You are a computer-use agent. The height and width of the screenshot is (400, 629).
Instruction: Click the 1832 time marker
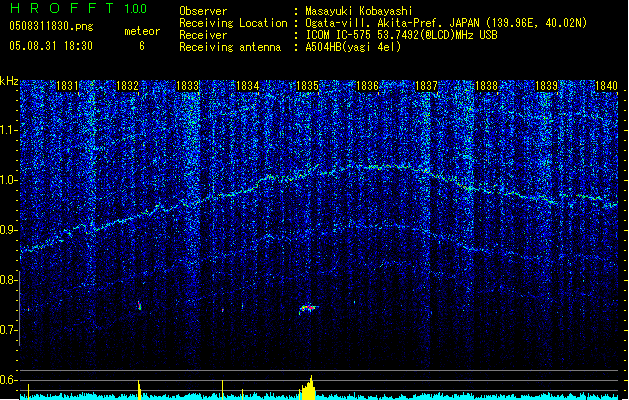[127, 86]
